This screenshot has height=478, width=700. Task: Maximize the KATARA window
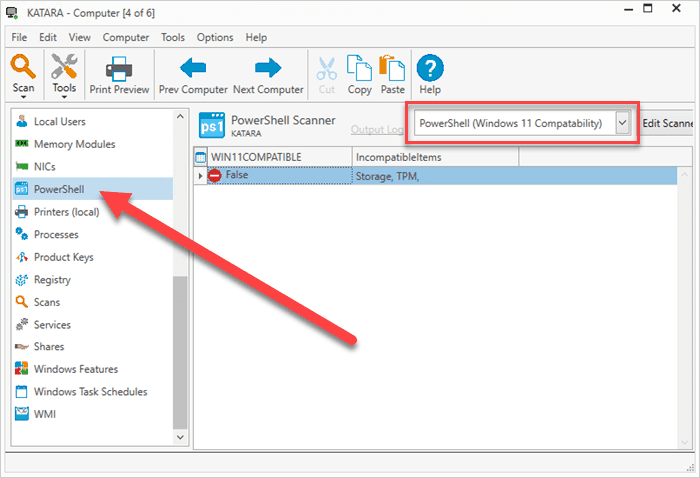(648, 8)
